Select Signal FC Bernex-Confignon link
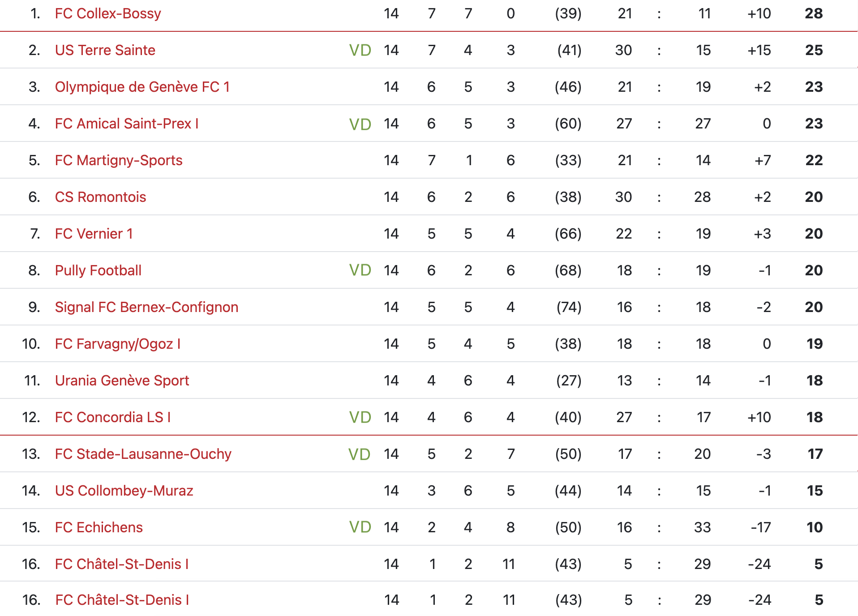The height and width of the screenshot is (616, 858). tap(147, 307)
